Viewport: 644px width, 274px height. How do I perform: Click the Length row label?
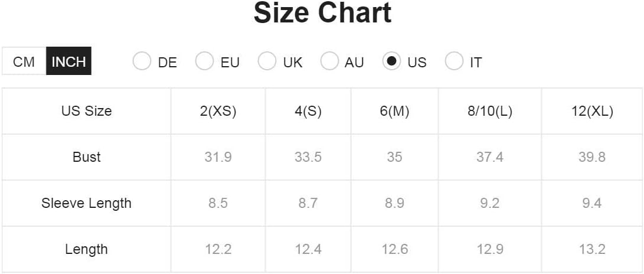(87, 249)
